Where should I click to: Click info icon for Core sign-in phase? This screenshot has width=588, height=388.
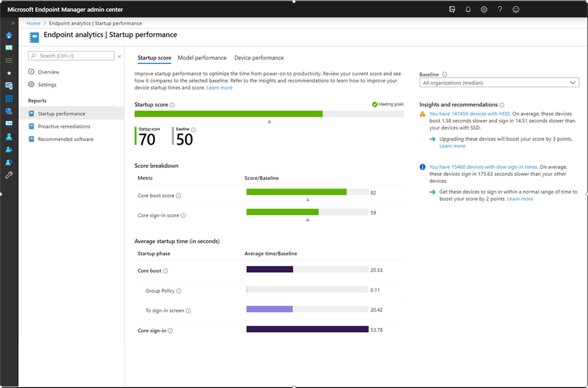pyautogui.click(x=170, y=331)
